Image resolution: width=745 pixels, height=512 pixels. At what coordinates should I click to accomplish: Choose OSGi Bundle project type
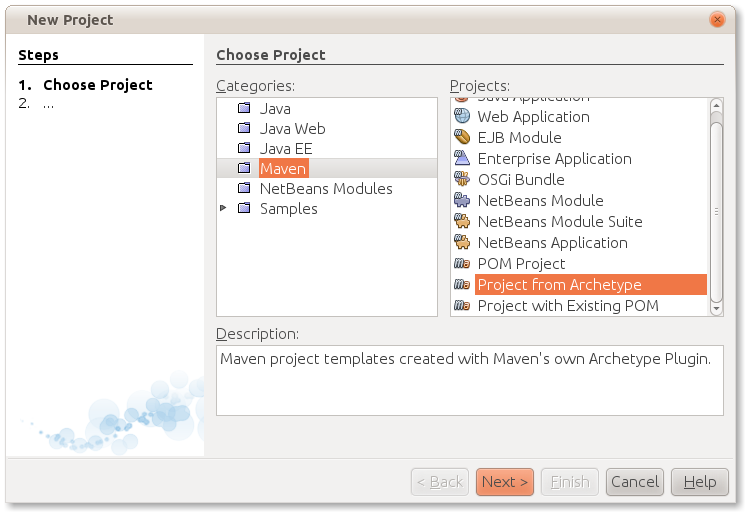coord(521,179)
